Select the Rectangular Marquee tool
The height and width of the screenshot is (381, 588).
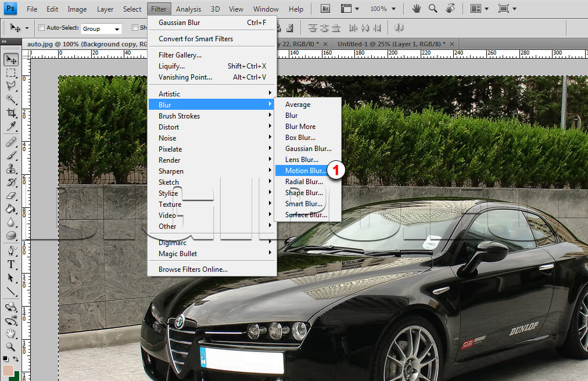(11, 73)
